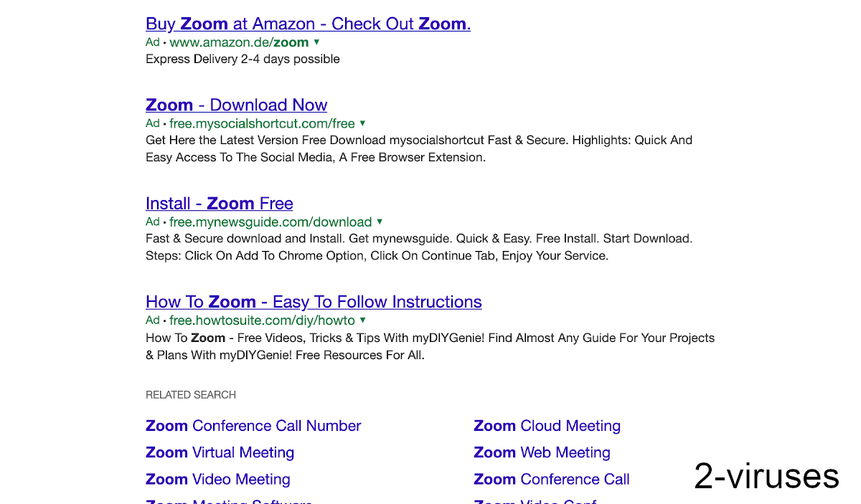
Task: Click the Ad label on the Amazon result
Action: pos(153,42)
